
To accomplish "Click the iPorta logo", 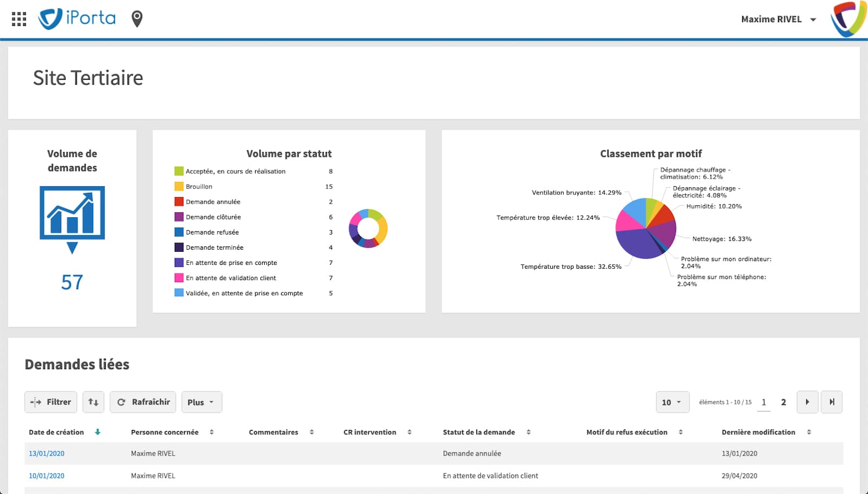I will (77, 18).
